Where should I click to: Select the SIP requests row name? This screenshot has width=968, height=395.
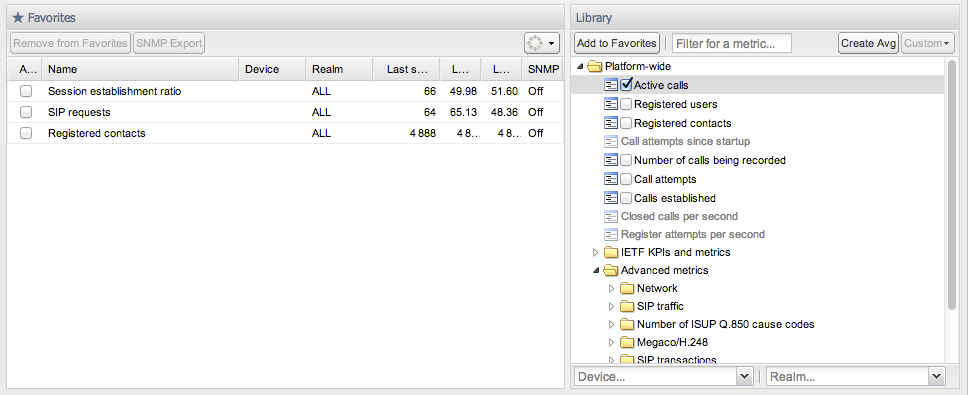click(79, 112)
